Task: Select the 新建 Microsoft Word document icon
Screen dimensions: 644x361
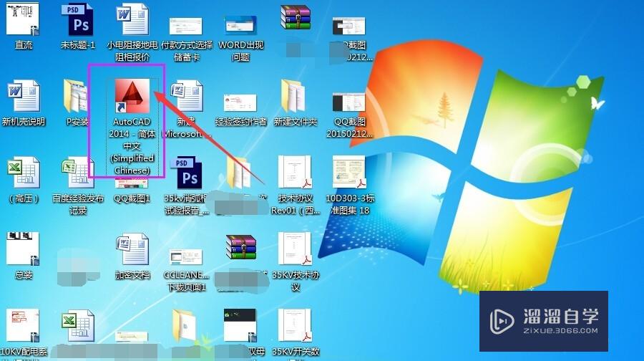Action: click(187, 95)
